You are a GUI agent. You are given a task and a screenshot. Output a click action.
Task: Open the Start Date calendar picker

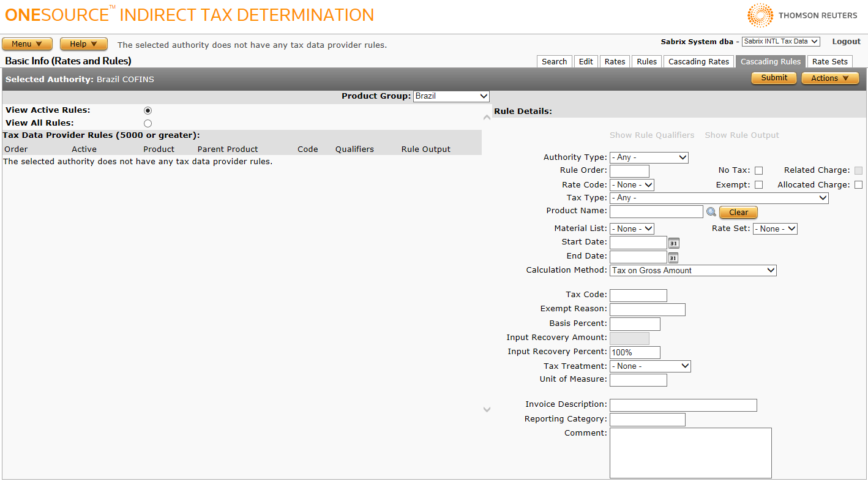(x=673, y=243)
